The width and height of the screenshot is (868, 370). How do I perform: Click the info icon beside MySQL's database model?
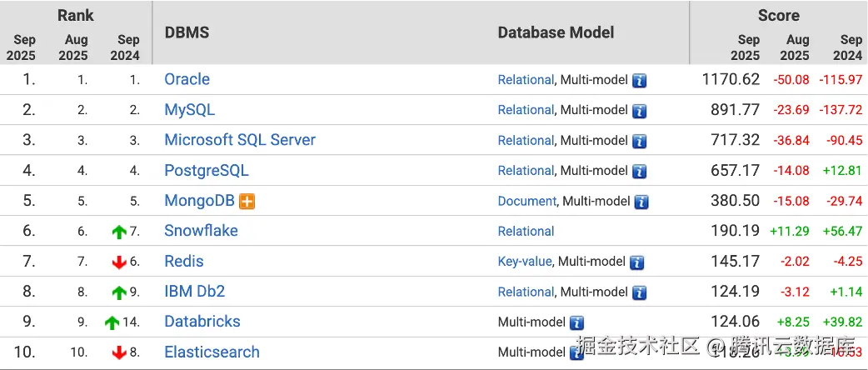pyautogui.click(x=639, y=111)
